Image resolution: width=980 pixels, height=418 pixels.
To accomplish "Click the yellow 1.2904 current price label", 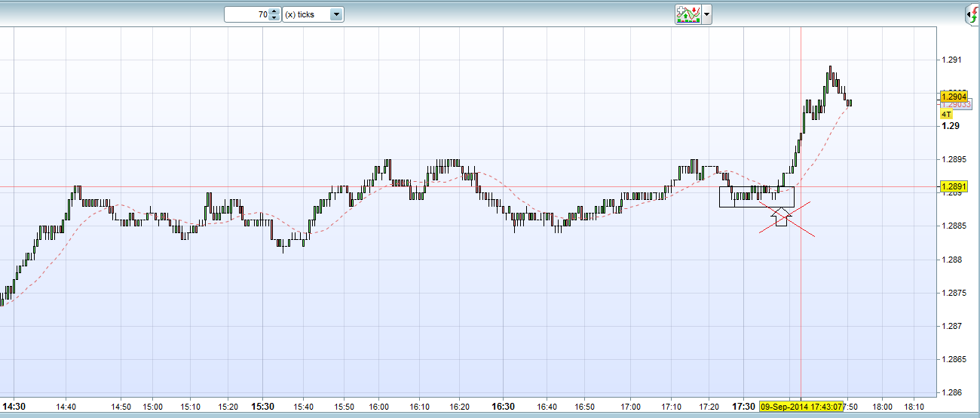I will coord(954,97).
